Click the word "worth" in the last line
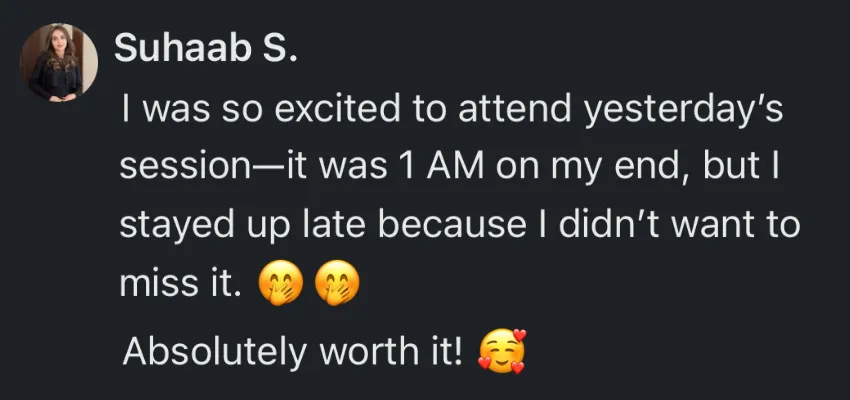 367,351
